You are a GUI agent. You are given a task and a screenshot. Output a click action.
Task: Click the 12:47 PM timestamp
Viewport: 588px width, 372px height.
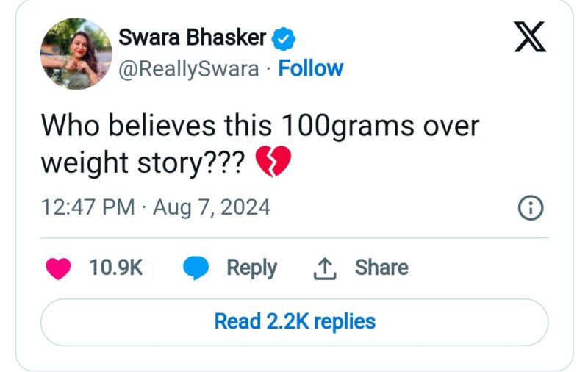pos(87,207)
